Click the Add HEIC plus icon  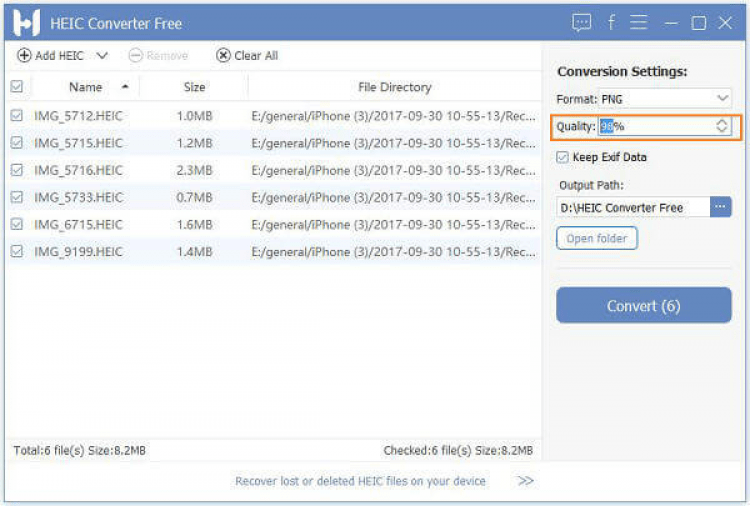[25, 56]
